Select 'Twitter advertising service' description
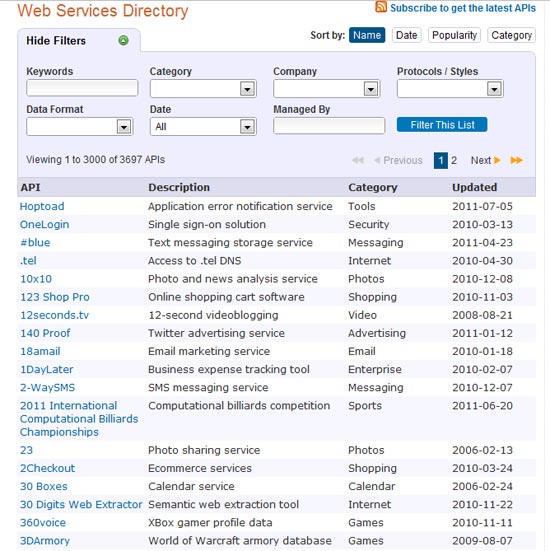 click(x=216, y=333)
